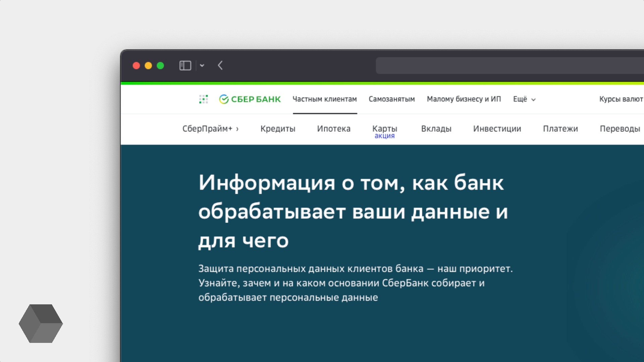Expand the Ещё dropdown menu
The image size is (644, 362).
pos(524,99)
